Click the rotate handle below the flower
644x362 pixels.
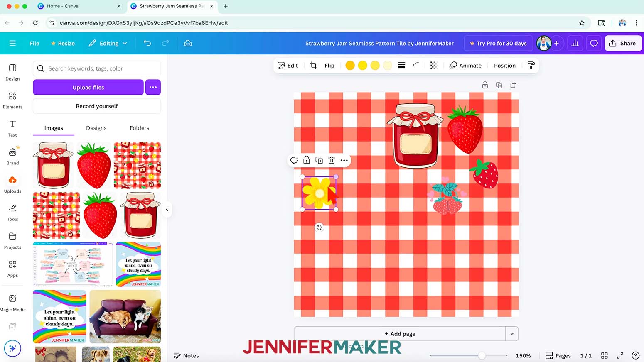point(319,227)
